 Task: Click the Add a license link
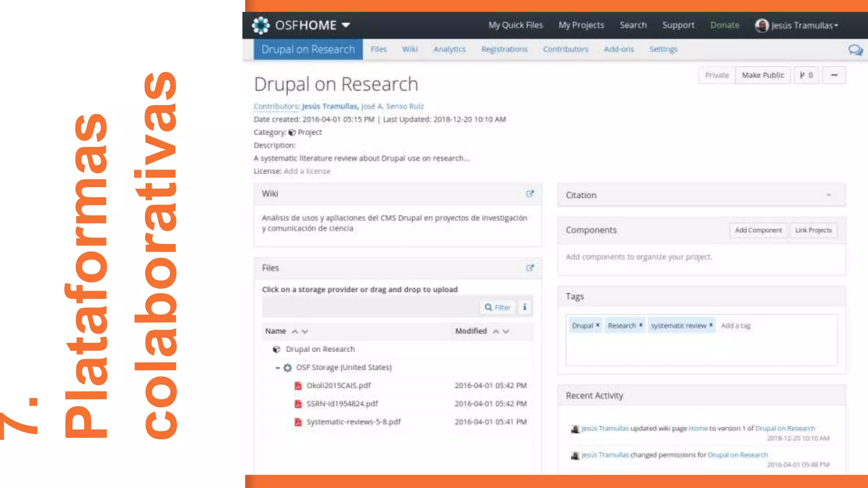coord(307,171)
